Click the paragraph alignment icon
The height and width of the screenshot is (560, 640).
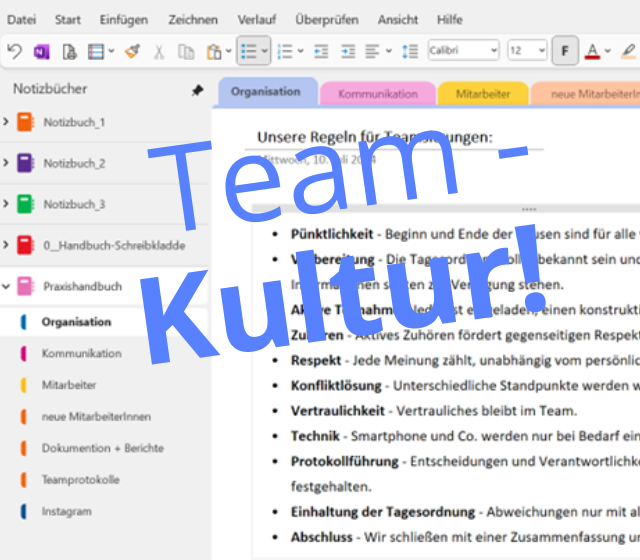(372, 51)
